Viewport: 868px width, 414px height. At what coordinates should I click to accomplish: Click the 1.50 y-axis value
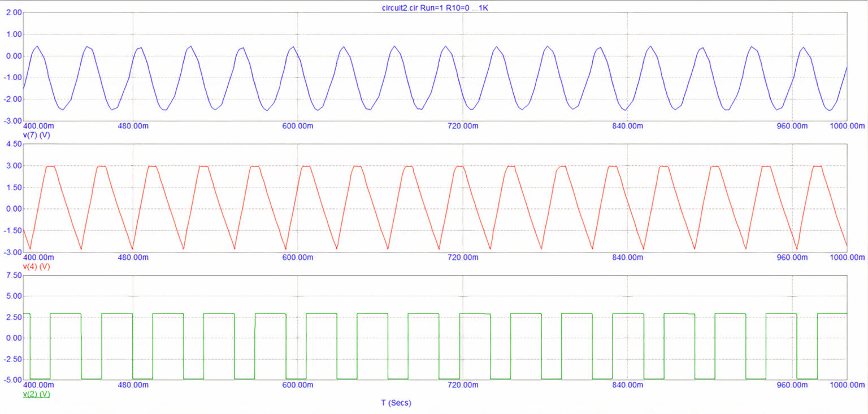[x=14, y=188]
